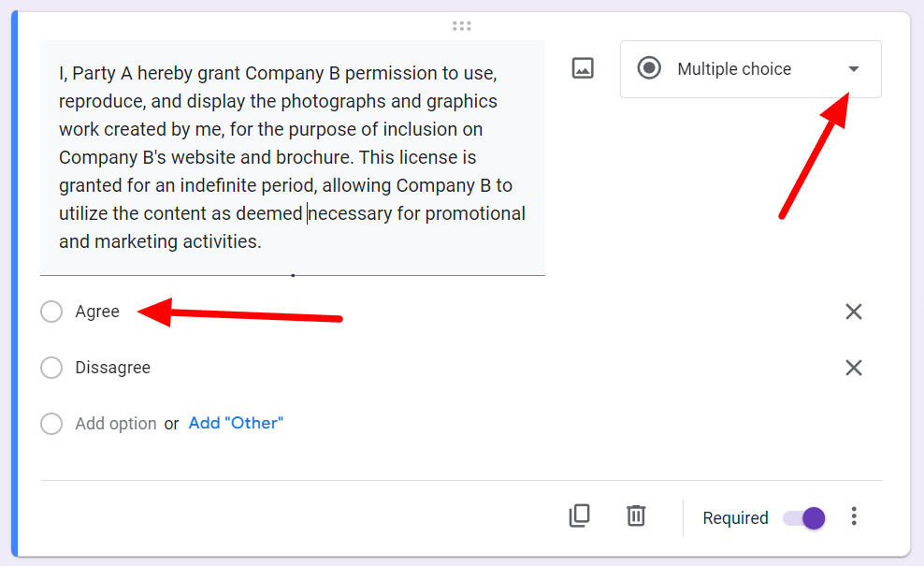Click the empty radio circle next to Add option

(51, 424)
